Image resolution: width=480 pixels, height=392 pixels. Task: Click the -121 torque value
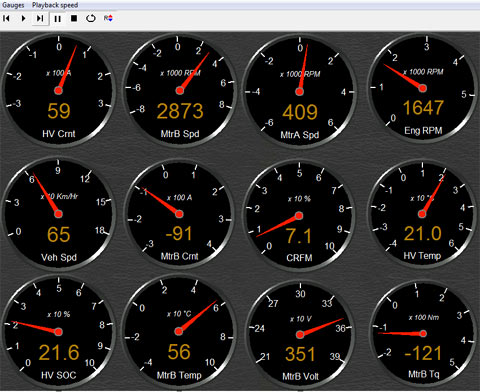pyautogui.click(x=423, y=353)
